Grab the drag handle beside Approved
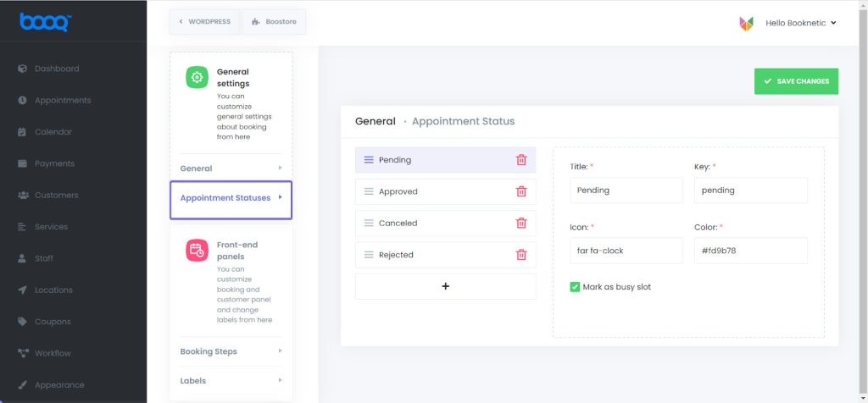The height and width of the screenshot is (403, 868). (x=369, y=191)
